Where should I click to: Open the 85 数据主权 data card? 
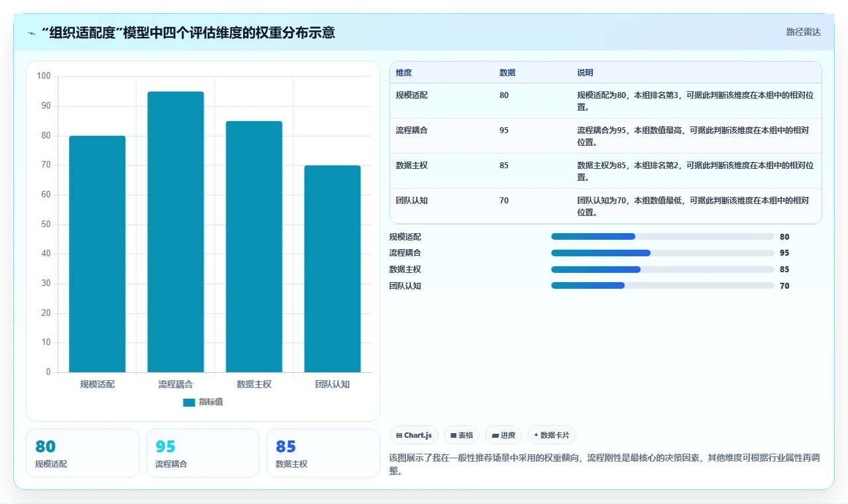tap(323, 453)
